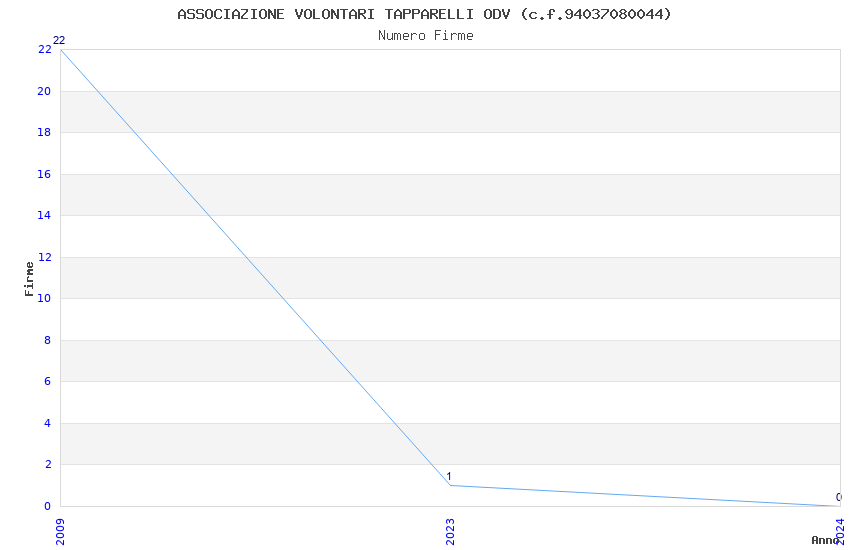Select the 2009 x-axis year label
This screenshot has width=850, height=550.
point(60,532)
